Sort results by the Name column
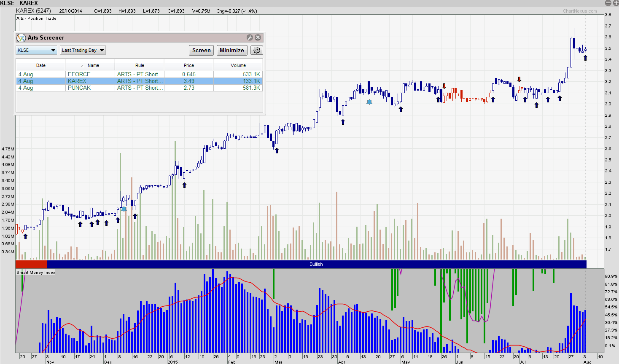619x364 pixels. 90,65
